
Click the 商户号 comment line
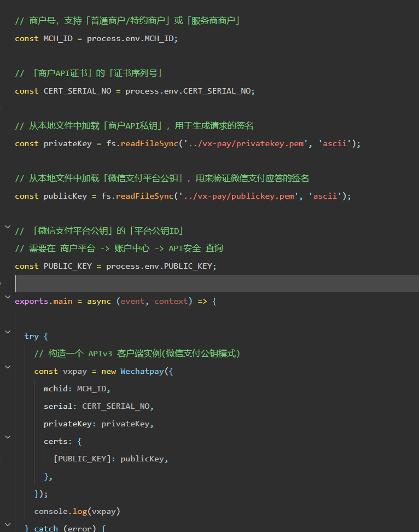128,21
